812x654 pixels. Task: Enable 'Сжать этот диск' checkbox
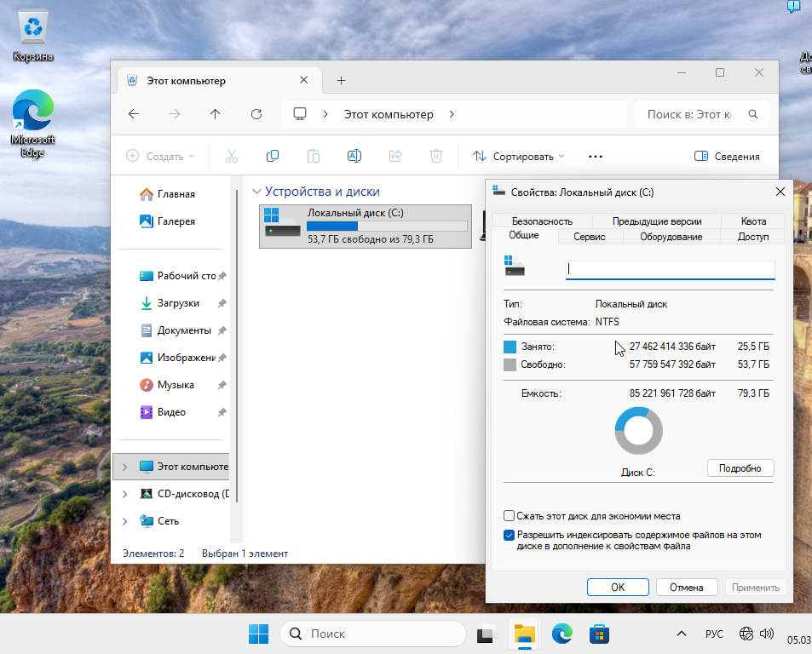(x=510, y=516)
